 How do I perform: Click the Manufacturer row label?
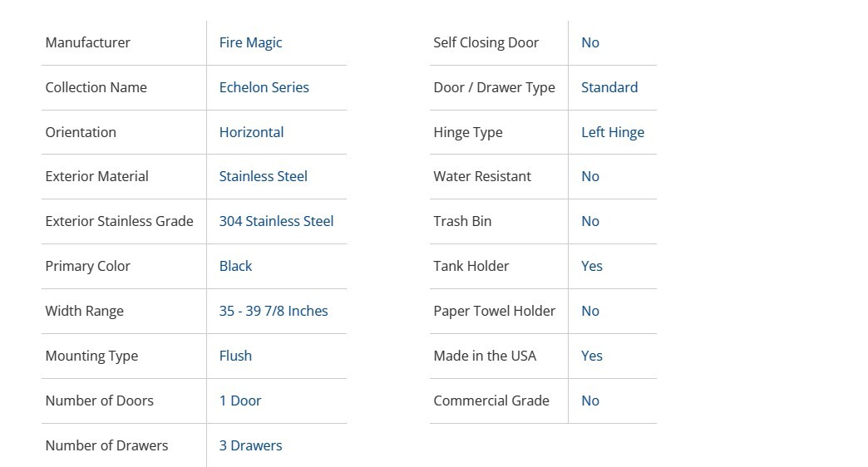87,42
